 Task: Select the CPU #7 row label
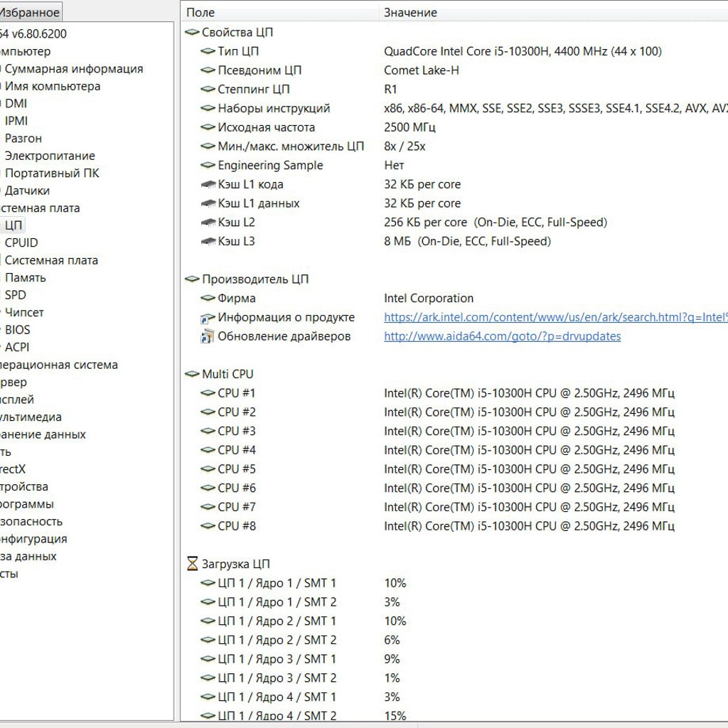pyautogui.click(x=237, y=507)
